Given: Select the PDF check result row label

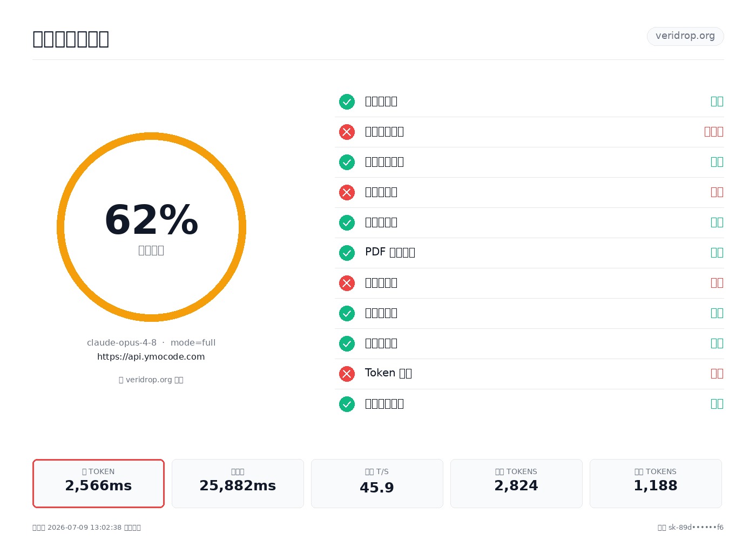Looking at the screenshot, I should pos(390,252).
